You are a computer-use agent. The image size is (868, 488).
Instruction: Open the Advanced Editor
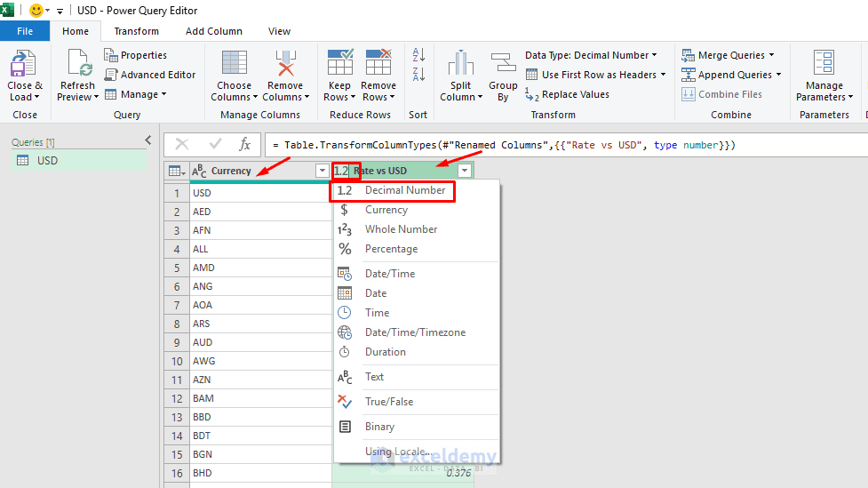click(150, 75)
